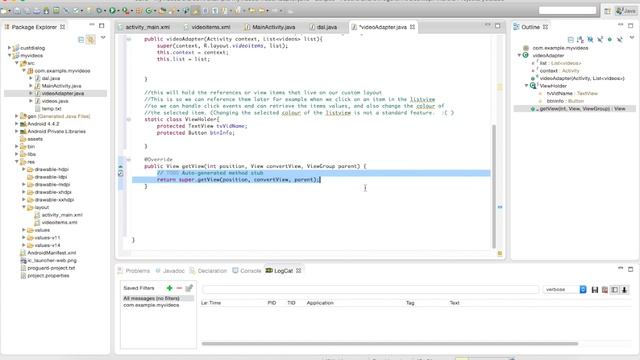
Task: Select ic_launcher-web.png file
Action: pos(51,260)
